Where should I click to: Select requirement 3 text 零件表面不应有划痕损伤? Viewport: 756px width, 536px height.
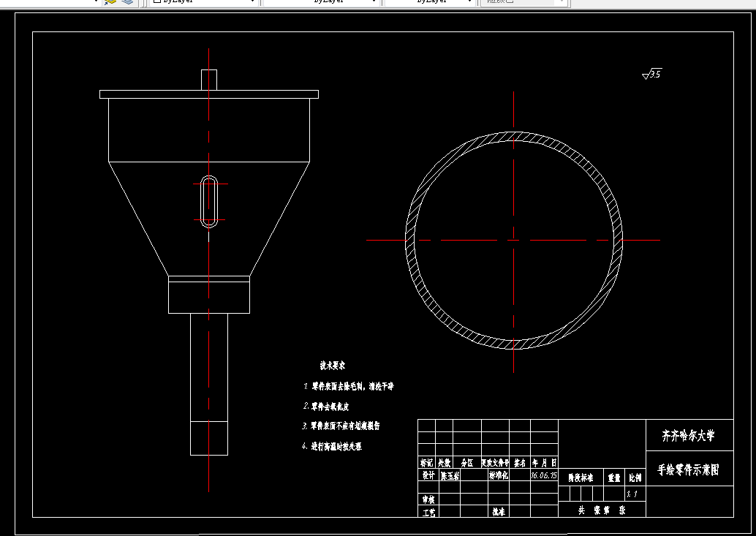[345, 426]
